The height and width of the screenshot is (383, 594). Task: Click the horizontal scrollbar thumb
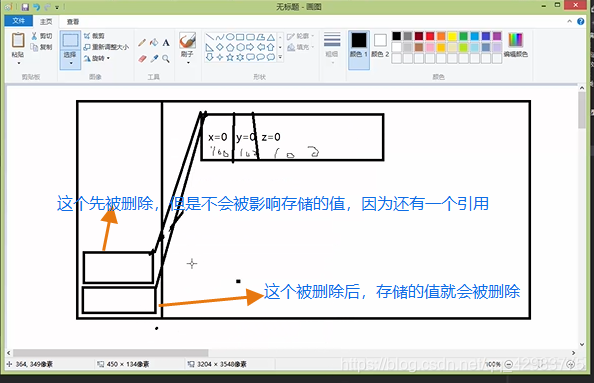pyautogui.click(x=111, y=353)
